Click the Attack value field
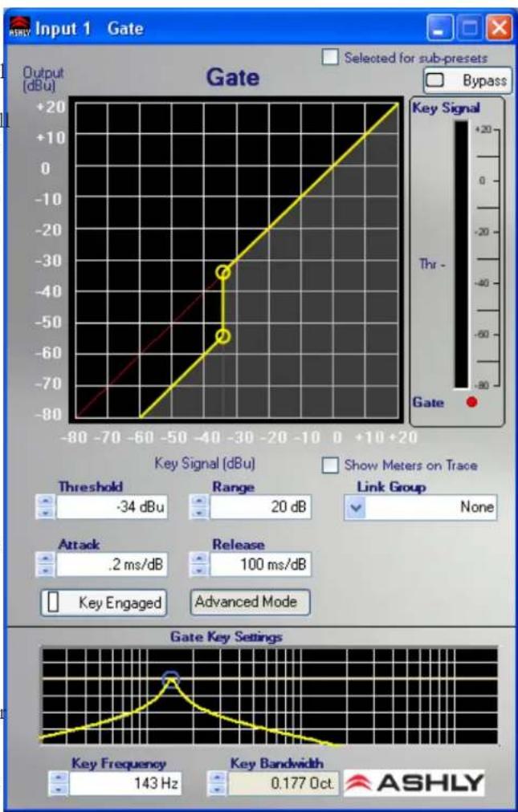Screen dimensions: 518x812 (x=112, y=564)
